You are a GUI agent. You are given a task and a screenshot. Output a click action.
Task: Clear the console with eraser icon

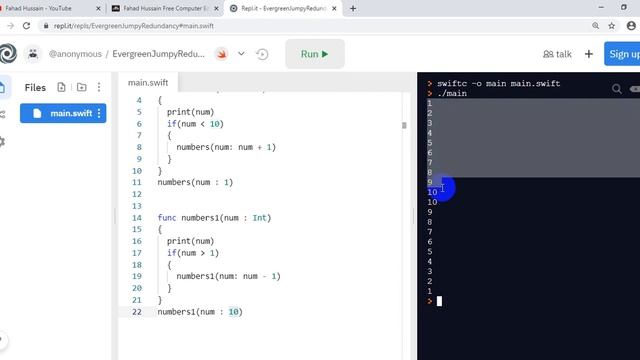(x=635, y=89)
